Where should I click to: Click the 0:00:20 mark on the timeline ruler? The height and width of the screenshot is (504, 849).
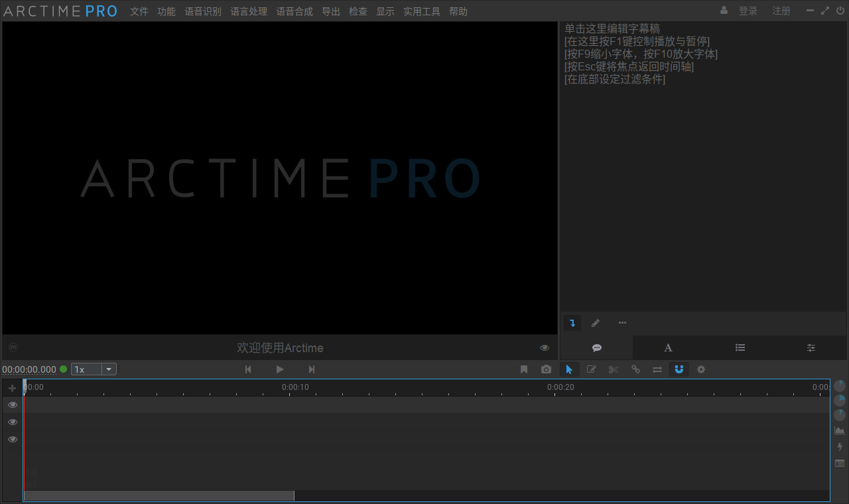pyautogui.click(x=560, y=387)
